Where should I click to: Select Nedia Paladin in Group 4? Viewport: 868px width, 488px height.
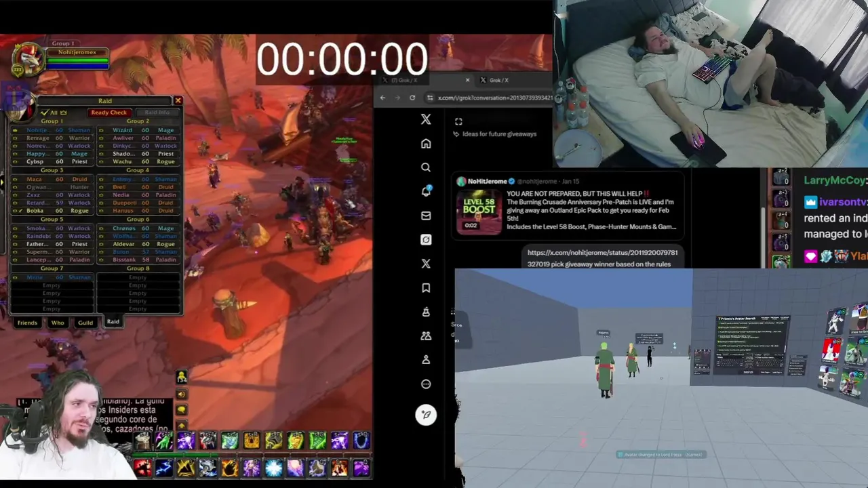(x=138, y=195)
